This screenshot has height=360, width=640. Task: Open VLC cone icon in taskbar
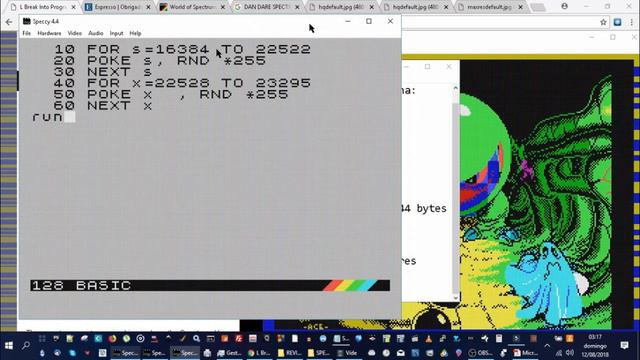click(x=429, y=338)
